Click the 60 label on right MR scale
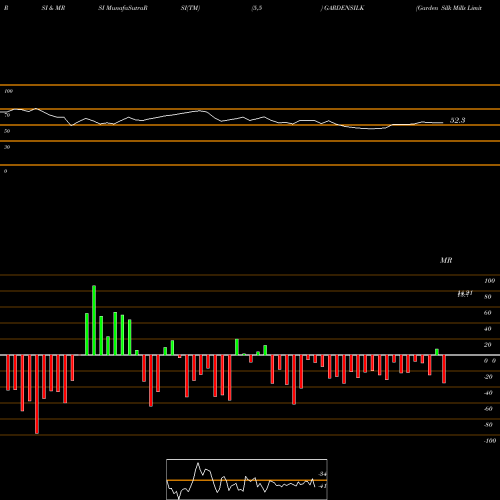 [488, 313]
